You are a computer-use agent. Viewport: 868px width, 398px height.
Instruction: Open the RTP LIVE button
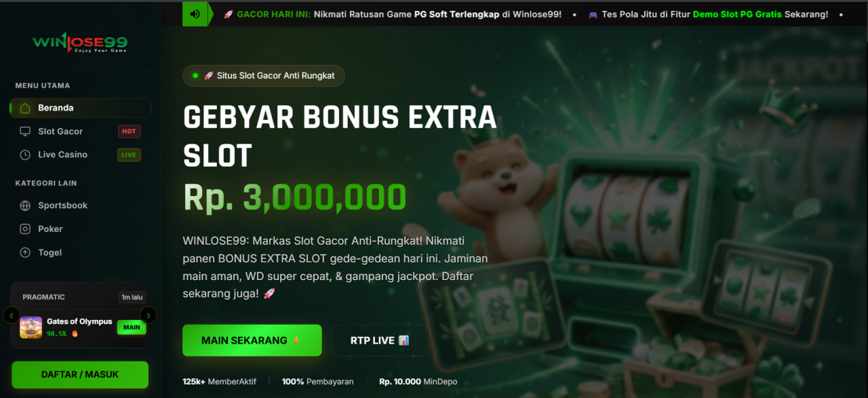point(380,340)
